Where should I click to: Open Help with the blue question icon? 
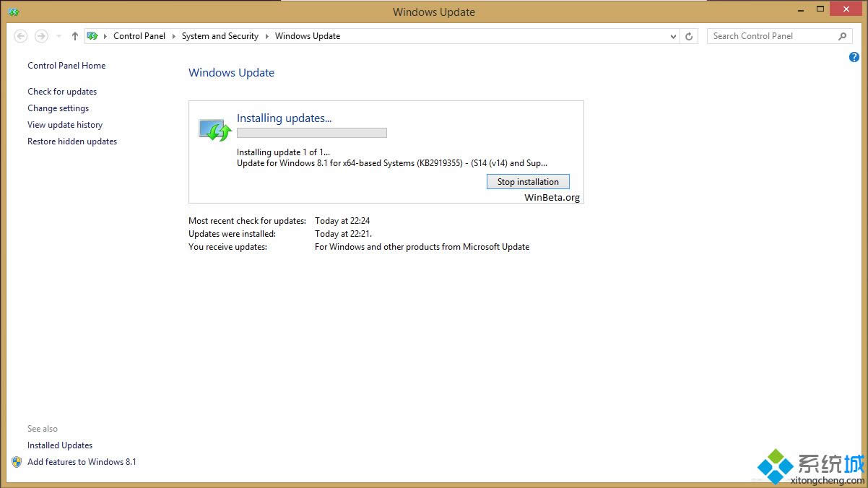(x=854, y=57)
